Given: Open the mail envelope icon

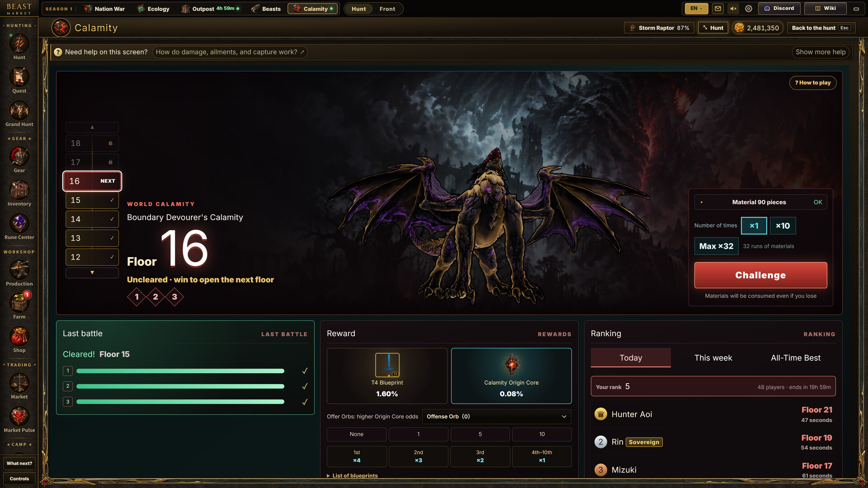Looking at the screenshot, I should coord(718,9).
